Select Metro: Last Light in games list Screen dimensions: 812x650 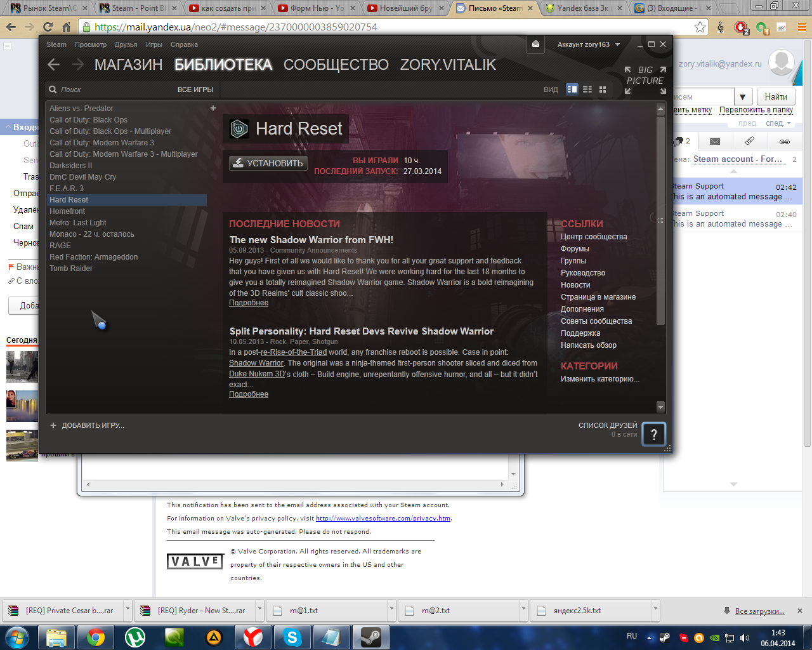[78, 223]
